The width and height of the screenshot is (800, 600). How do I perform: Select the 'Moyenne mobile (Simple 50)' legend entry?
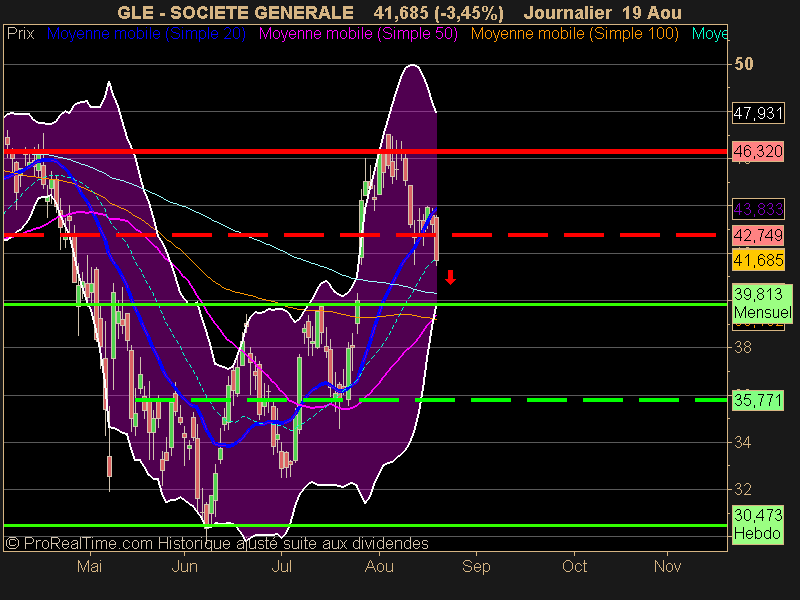358,34
